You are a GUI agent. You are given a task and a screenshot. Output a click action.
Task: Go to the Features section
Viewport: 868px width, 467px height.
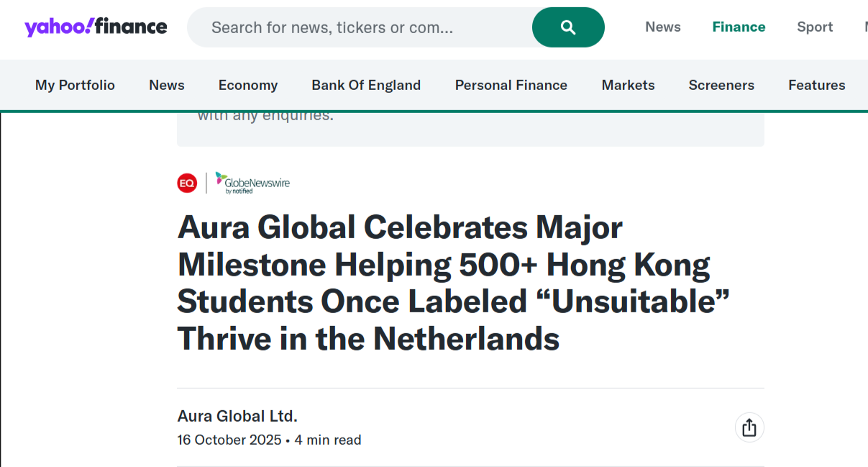816,85
